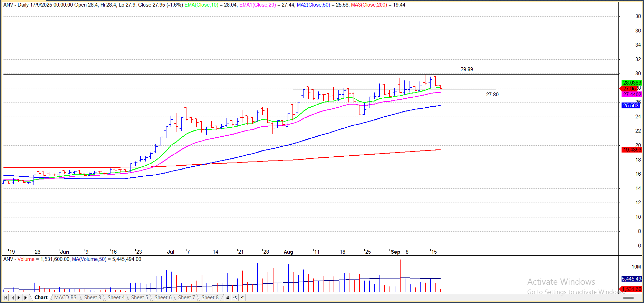
Task: Click the magenta EMA 27.4402 axis label
Action: pyautogui.click(x=632, y=95)
